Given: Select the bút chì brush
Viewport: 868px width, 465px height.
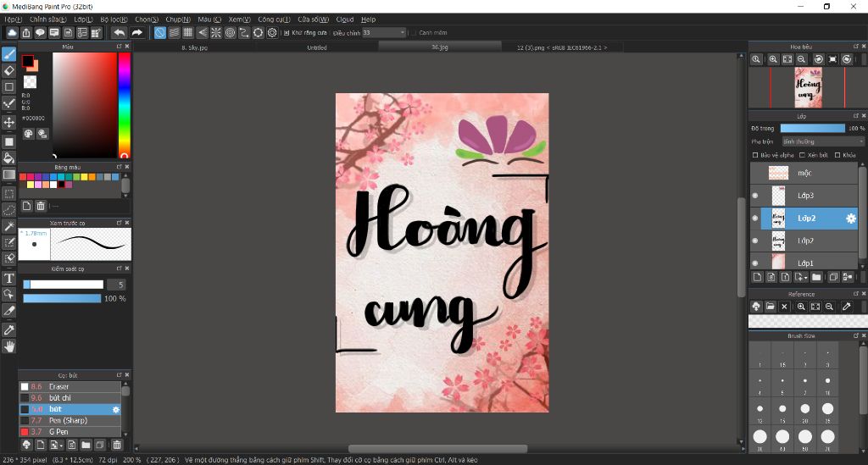Looking at the screenshot, I should coord(70,397).
